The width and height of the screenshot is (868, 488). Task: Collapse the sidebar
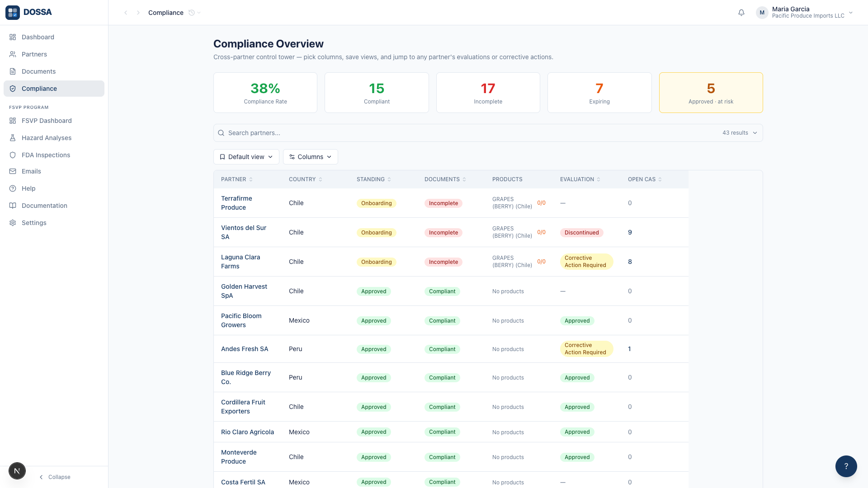(x=55, y=477)
